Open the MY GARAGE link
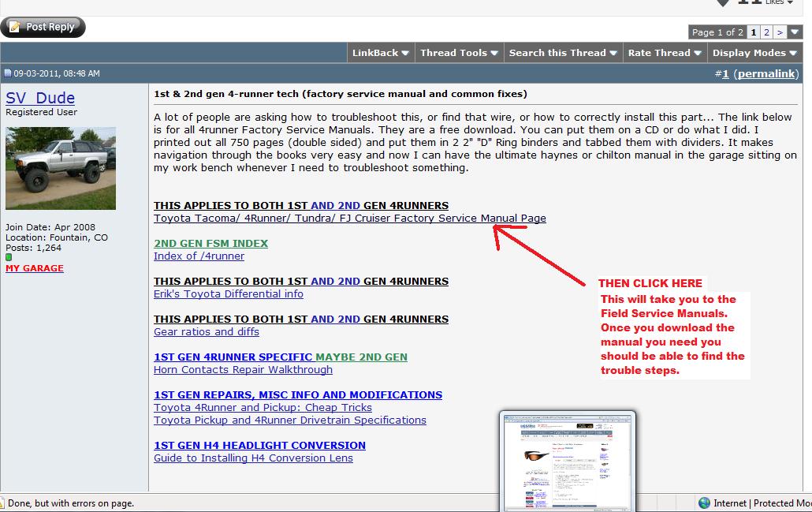The image size is (812, 512). click(35, 268)
